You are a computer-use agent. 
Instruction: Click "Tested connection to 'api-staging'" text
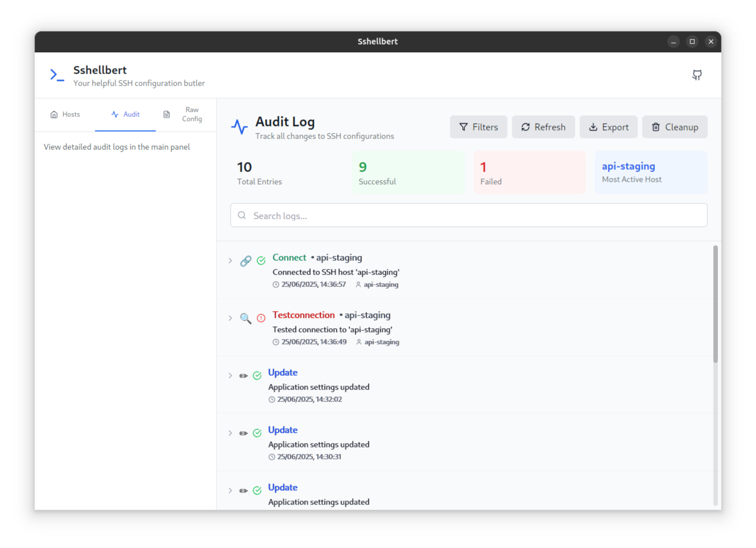coord(332,330)
